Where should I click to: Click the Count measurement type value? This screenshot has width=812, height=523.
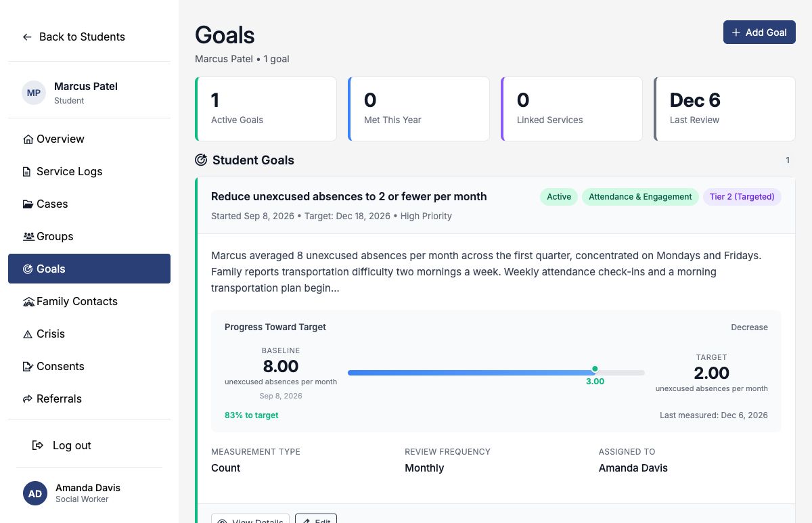226,468
